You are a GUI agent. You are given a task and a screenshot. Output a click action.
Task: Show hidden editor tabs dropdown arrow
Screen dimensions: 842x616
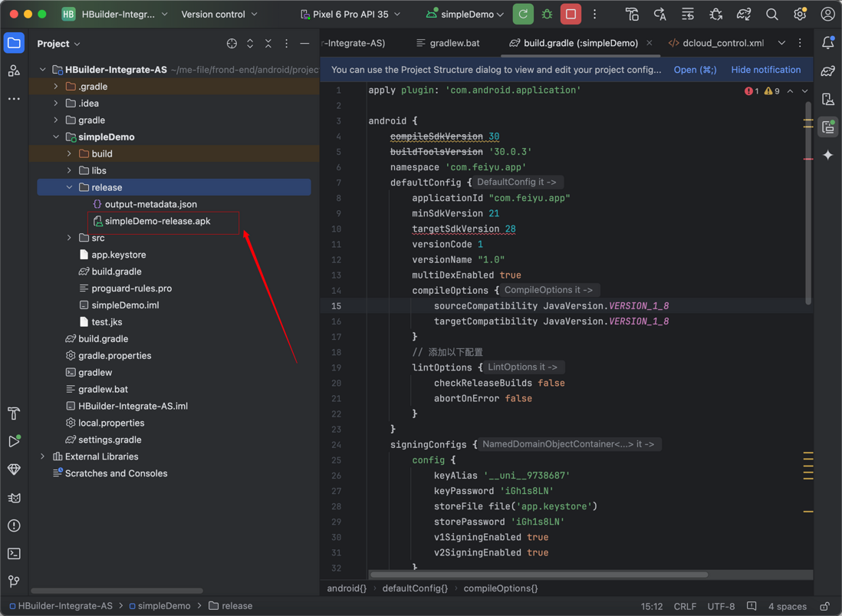pos(782,43)
